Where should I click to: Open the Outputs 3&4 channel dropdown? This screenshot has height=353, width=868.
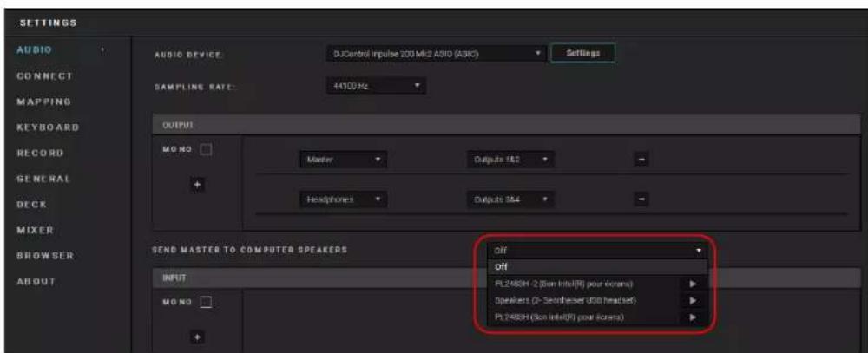510,199
